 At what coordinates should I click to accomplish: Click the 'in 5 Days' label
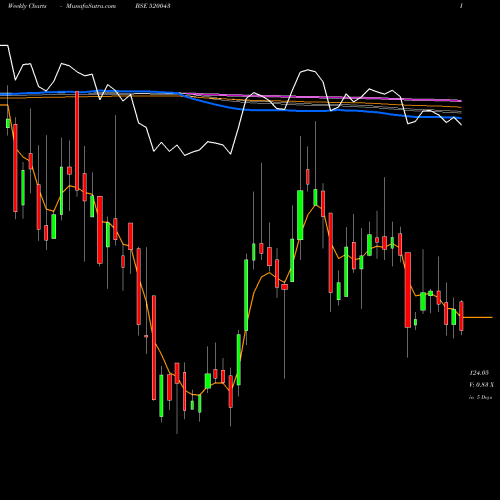480,397
